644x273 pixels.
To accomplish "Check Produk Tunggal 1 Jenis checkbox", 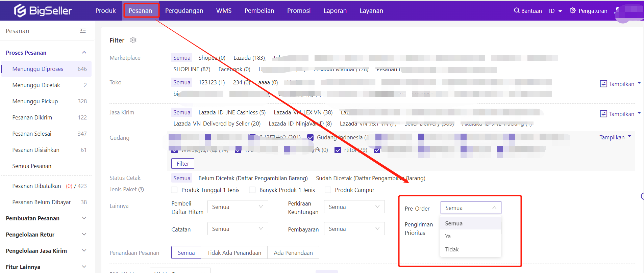I will click(x=174, y=190).
